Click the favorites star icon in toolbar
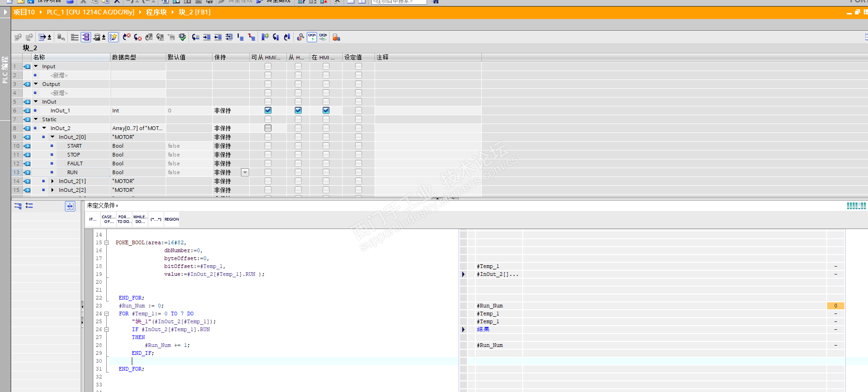The image size is (868, 392). click(x=113, y=37)
